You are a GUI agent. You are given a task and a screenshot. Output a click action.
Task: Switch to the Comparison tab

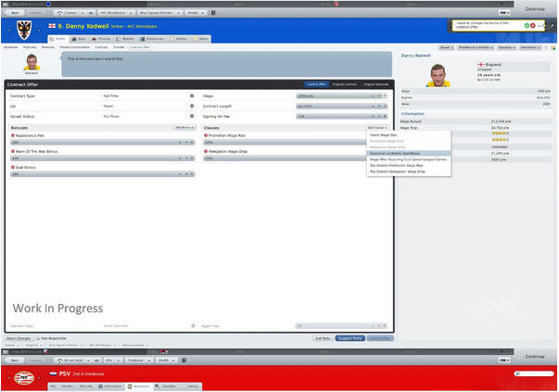click(x=152, y=39)
